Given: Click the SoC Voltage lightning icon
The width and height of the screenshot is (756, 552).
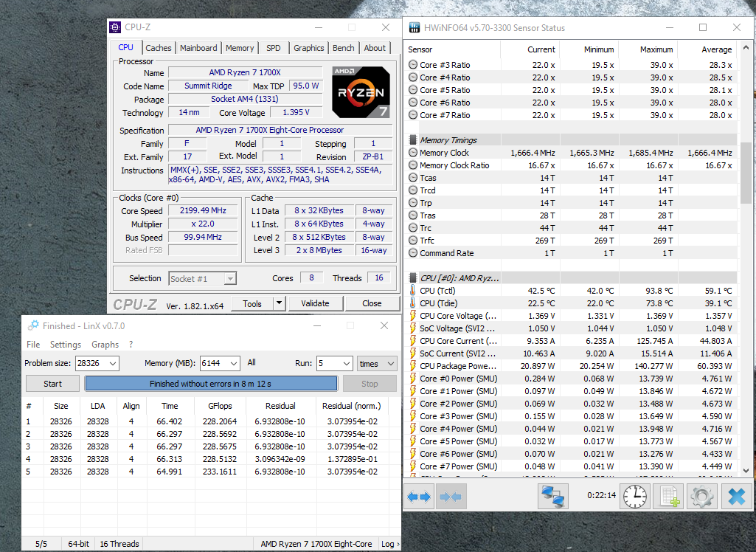Looking at the screenshot, I should 413,328.
